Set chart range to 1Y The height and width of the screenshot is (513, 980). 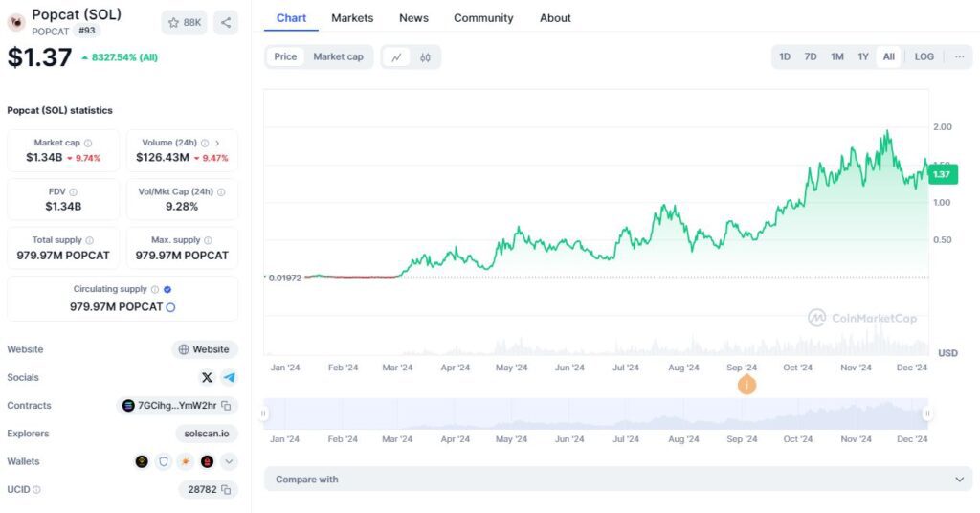[x=863, y=56]
